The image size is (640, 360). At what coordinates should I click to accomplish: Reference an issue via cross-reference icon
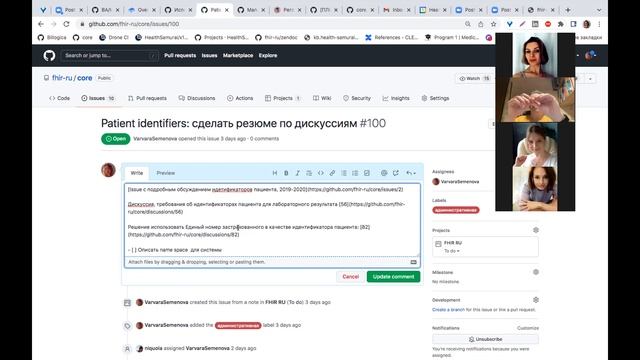click(x=396, y=173)
